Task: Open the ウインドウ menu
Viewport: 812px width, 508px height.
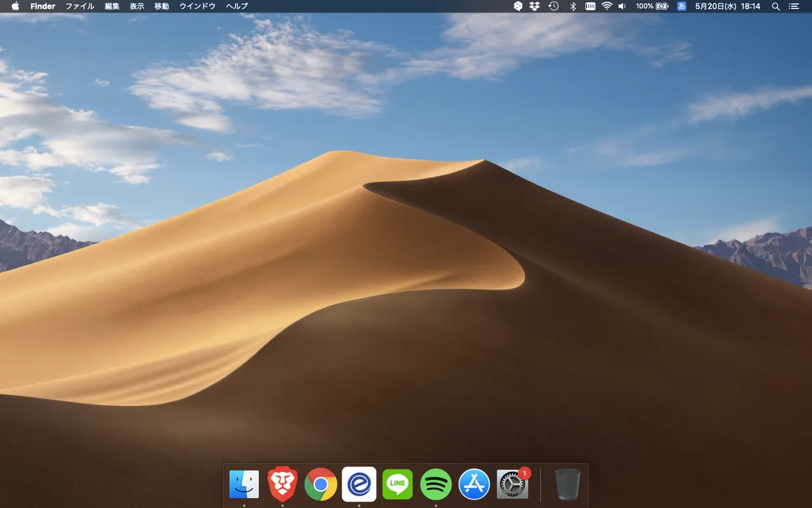Action: click(197, 6)
